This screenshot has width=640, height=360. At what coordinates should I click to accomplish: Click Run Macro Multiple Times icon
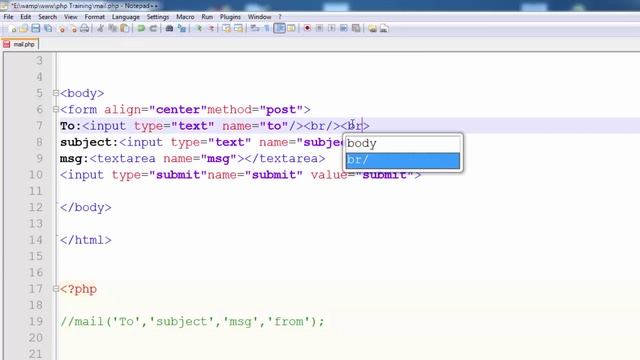(x=344, y=28)
